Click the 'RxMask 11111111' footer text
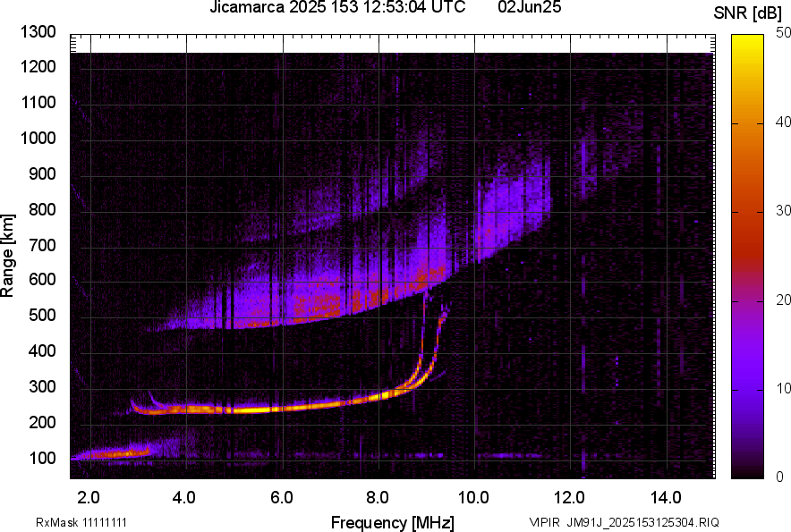 click(81, 522)
